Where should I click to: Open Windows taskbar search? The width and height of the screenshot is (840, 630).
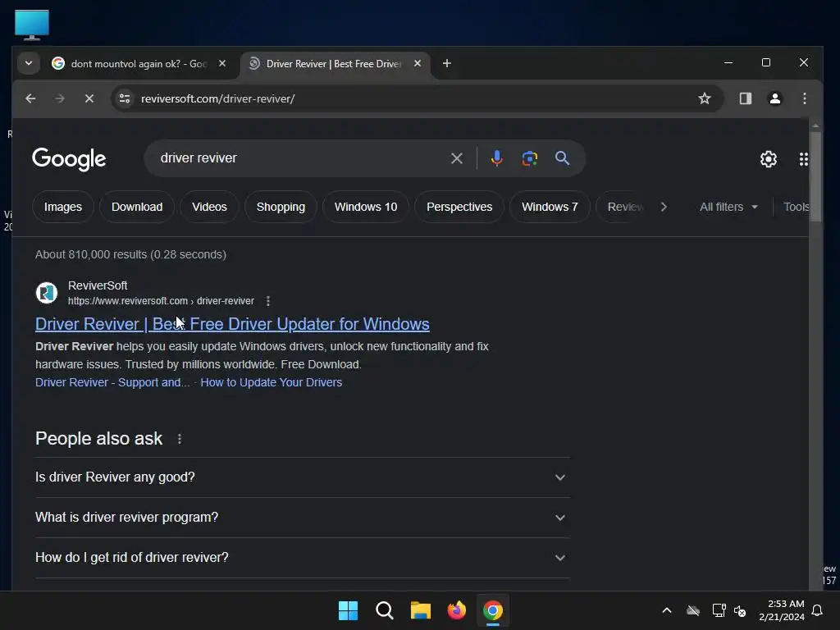point(385,610)
